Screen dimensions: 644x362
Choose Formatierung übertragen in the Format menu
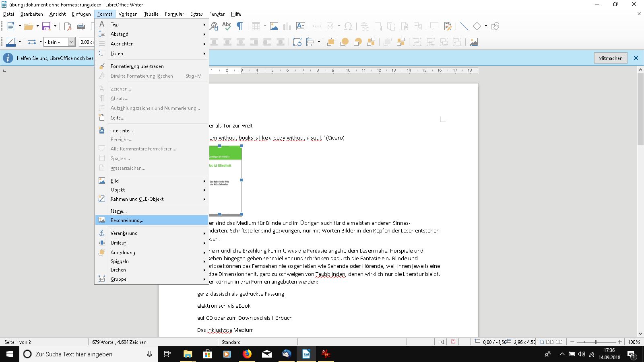pos(152,66)
